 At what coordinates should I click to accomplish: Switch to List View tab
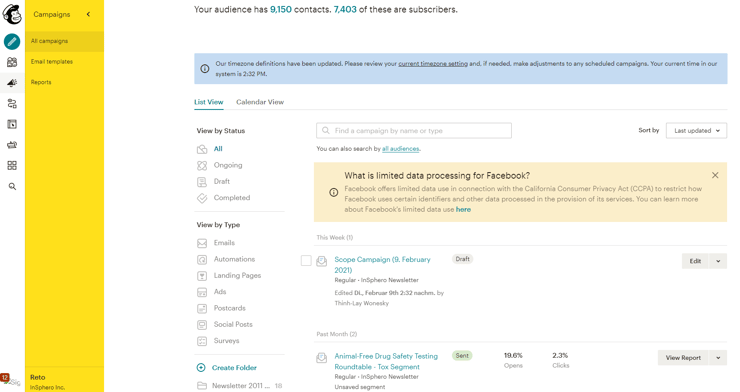pos(209,102)
